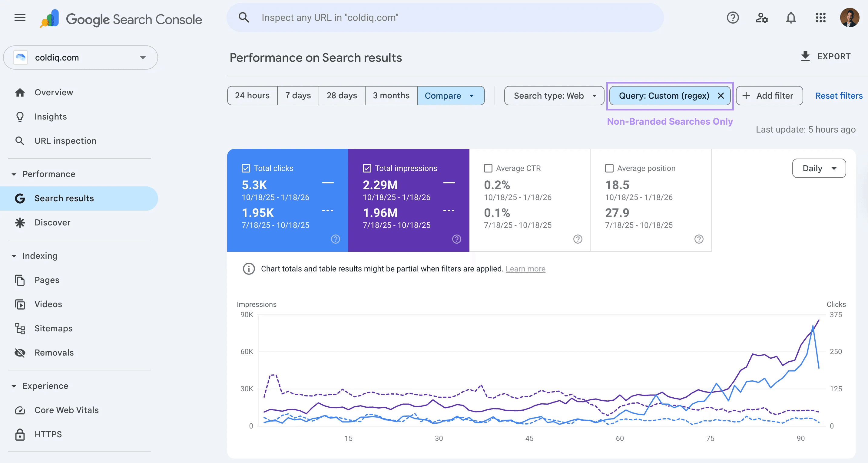Screen dimensions: 868x463
Task: Click the Export download icon
Action: [x=805, y=56]
